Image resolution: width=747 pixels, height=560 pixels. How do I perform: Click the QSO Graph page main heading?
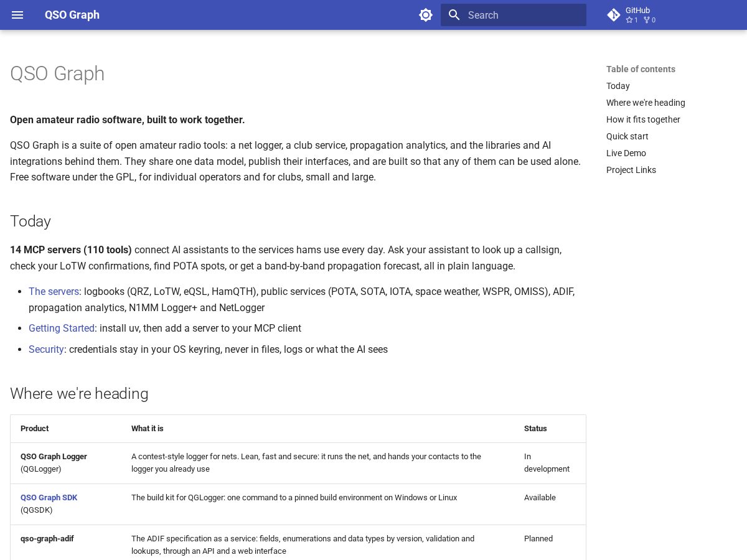tap(57, 73)
